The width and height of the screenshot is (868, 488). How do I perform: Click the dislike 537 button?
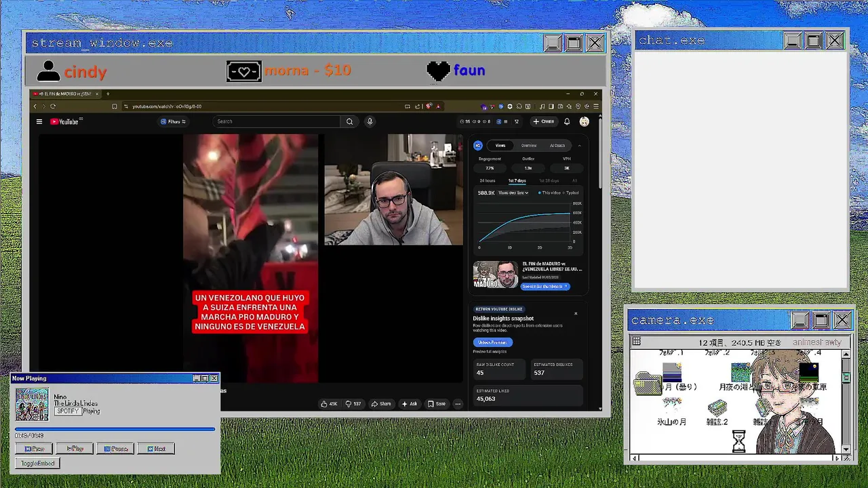coord(353,404)
